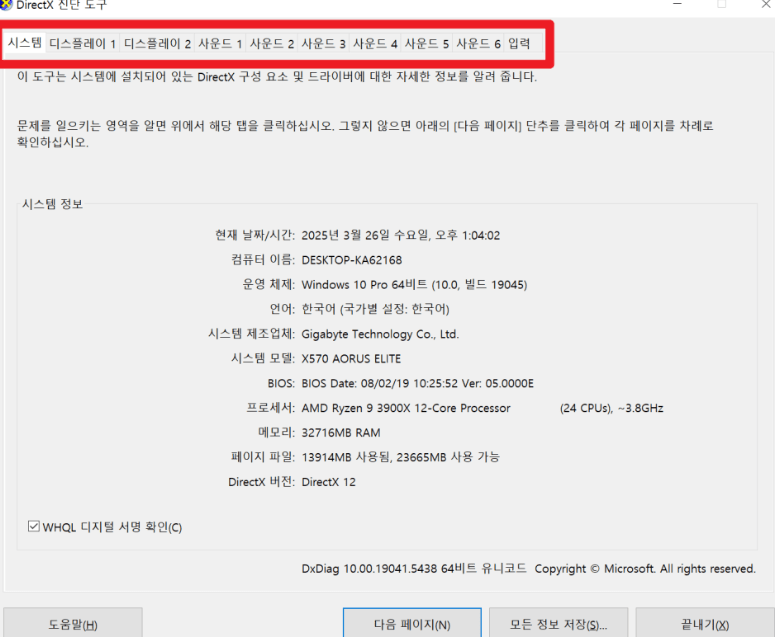Click the language value 한국어 (국가별 설정: 한국어)
775x637 pixels.
376,309
